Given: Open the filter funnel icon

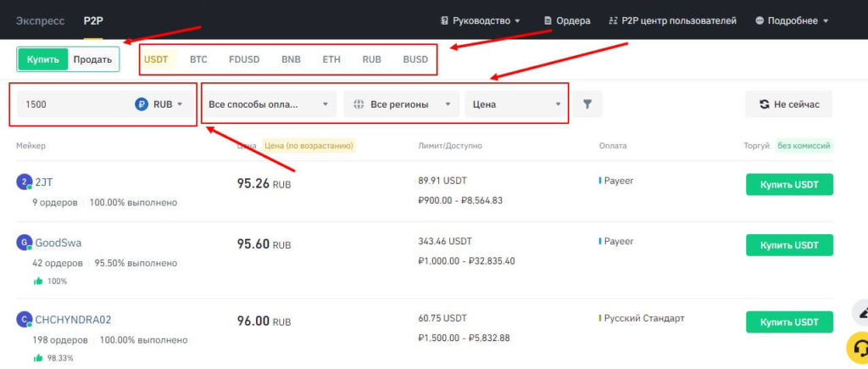Looking at the screenshot, I should [587, 104].
